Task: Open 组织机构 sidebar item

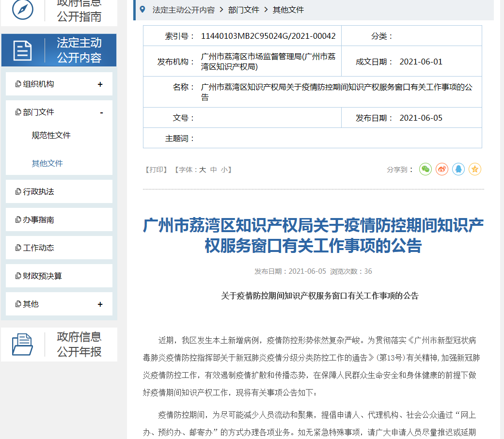Action: pyautogui.click(x=59, y=84)
